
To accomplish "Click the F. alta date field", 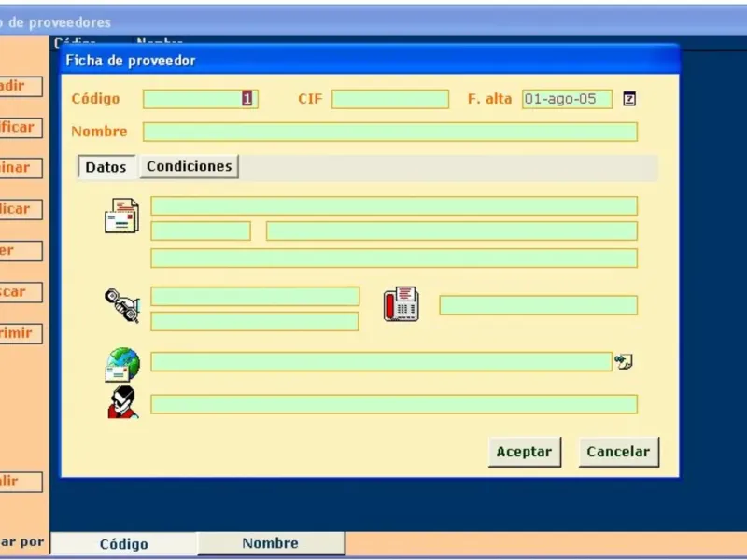I will pos(567,99).
